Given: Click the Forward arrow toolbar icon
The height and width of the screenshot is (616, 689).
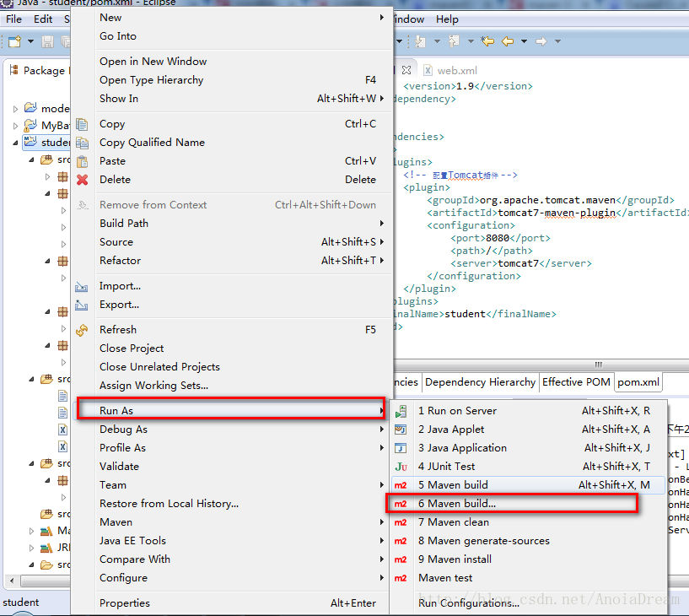Looking at the screenshot, I should 541,41.
